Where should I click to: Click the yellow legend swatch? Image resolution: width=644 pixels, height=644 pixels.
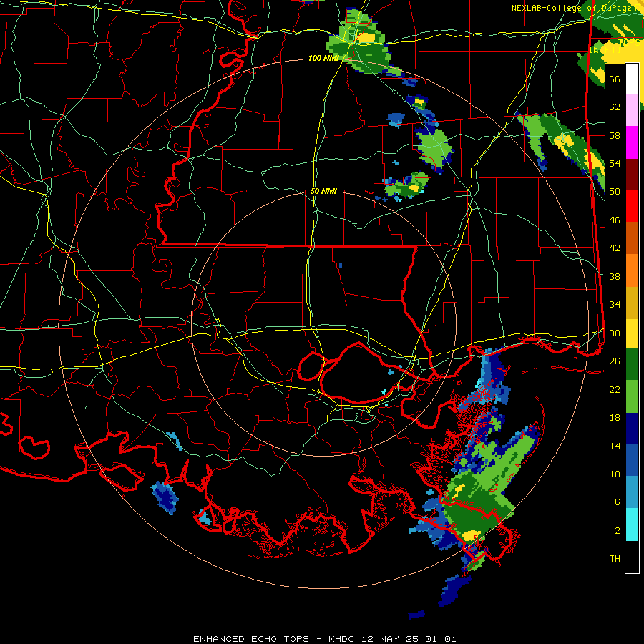point(632,333)
